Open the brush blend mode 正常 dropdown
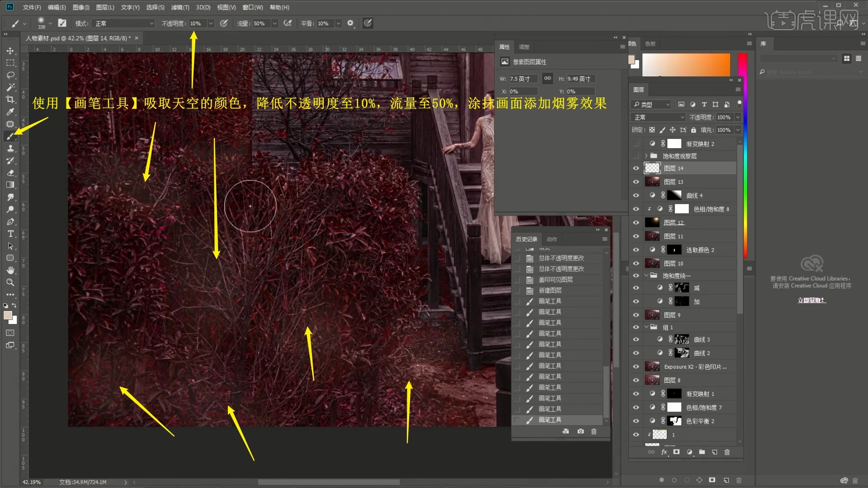The height and width of the screenshot is (488, 868). click(x=124, y=23)
